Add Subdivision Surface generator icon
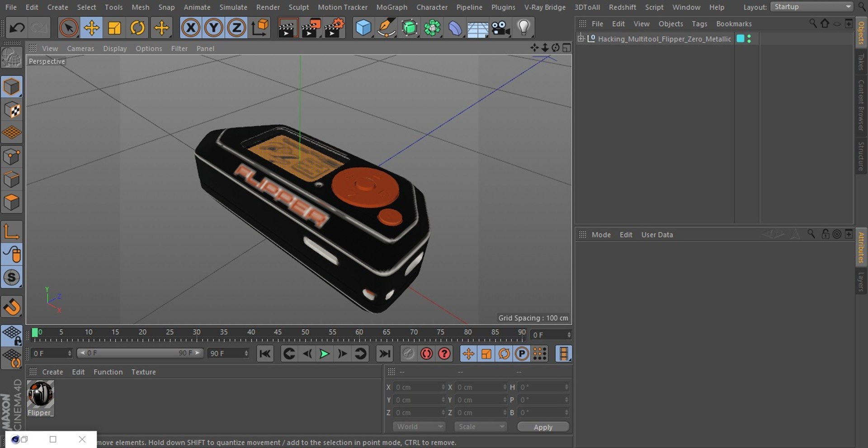868x448 pixels. tap(409, 28)
